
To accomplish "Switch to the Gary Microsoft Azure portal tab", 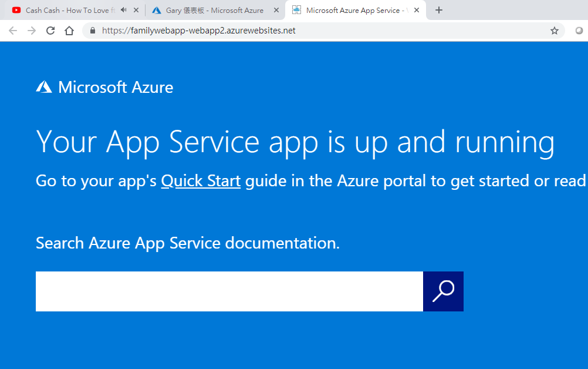I will pyautogui.click(x=211, y=10).
